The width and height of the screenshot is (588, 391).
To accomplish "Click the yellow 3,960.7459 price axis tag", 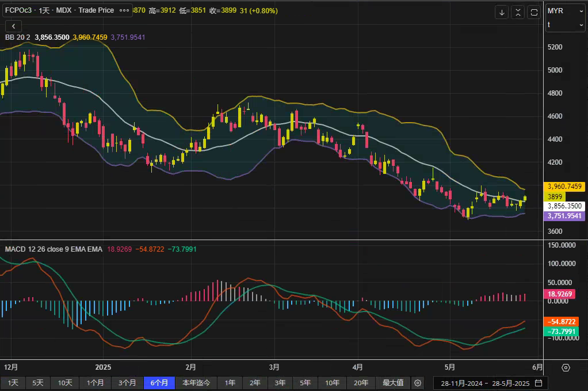I will tap(564, 187).
